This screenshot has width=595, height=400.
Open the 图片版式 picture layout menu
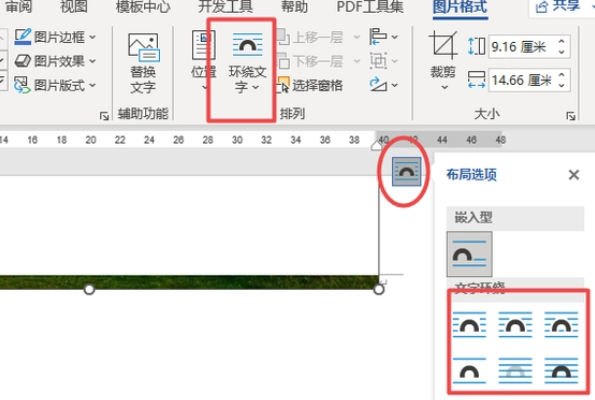pyautogui.click(x=55, y=85)
